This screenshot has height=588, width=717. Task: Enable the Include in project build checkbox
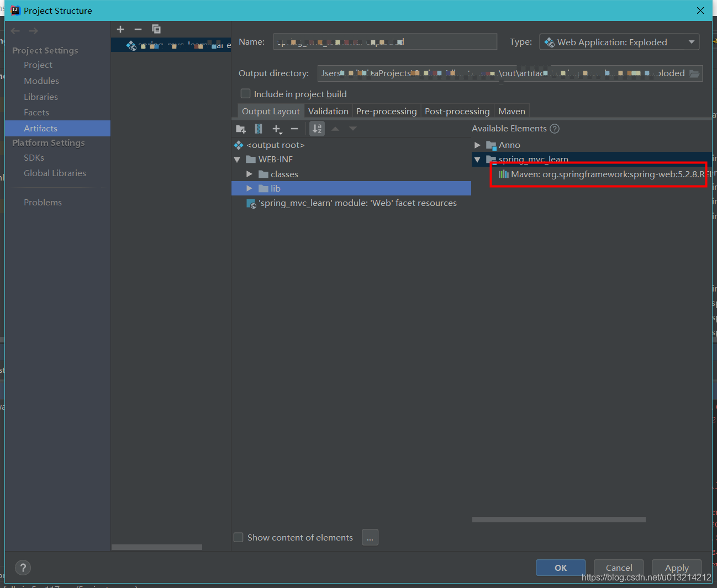(x=245, y=93)
